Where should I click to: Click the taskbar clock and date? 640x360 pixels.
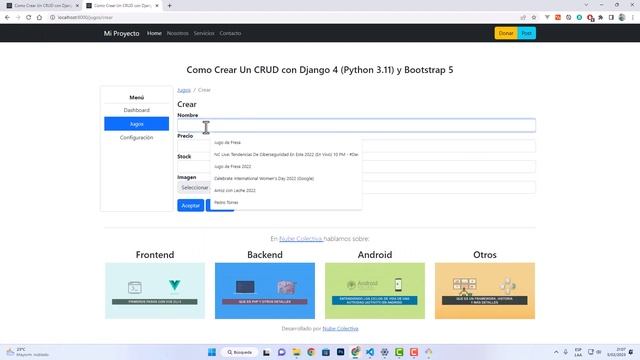click(616, 352)
